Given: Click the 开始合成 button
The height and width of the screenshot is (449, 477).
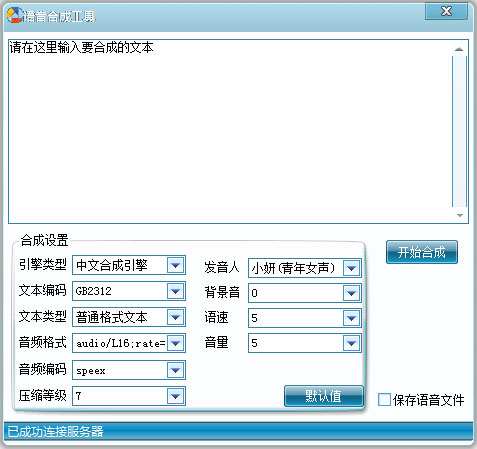Looking at the screenshot, I should [x=422, y=252].
